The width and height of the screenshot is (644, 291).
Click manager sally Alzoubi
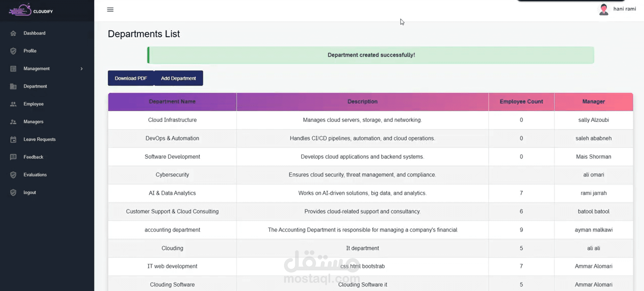point(593,120)
